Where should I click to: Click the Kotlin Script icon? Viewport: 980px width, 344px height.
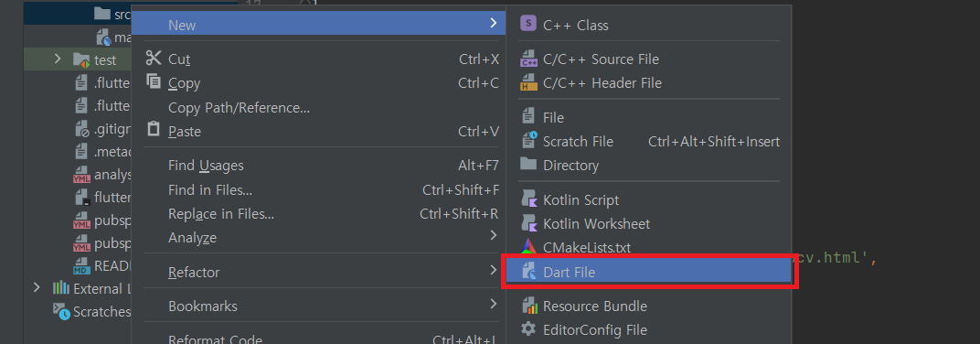pyautogui.click(x=528, y=200)
